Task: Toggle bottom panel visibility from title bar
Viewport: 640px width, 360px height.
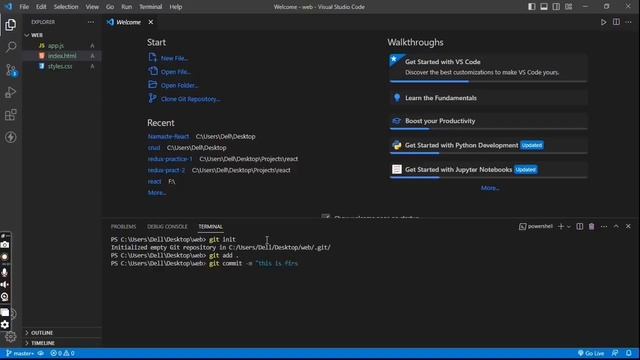Action: pos(544,7)
